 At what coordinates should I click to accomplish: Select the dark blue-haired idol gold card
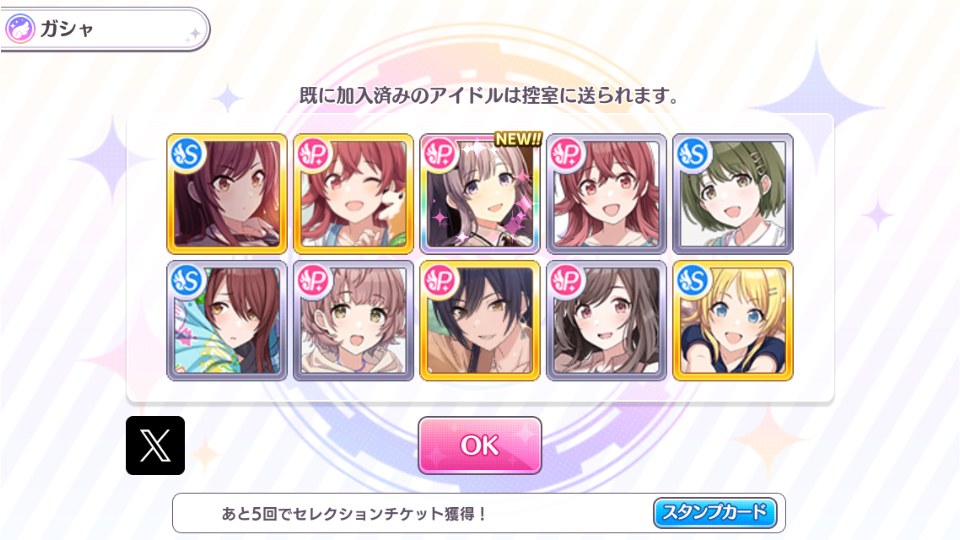point(480,320)
